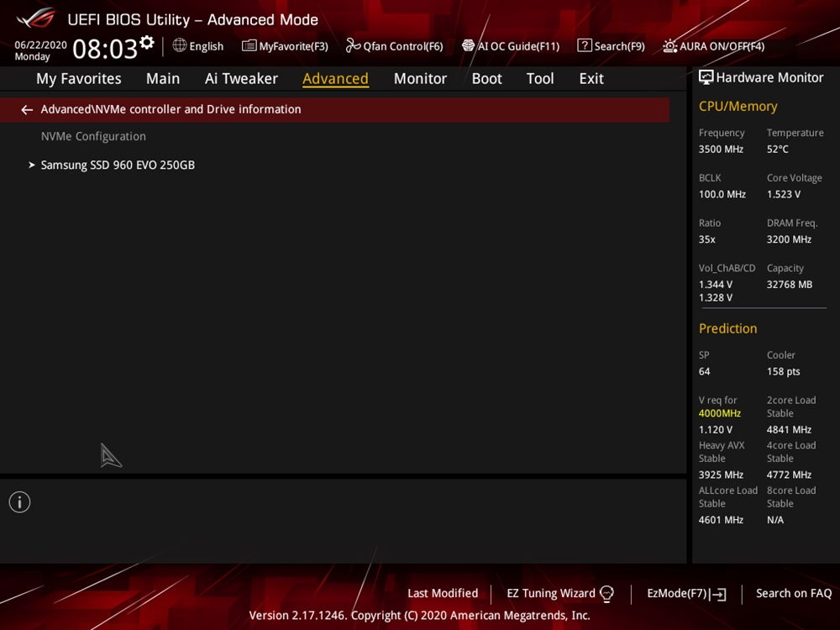Screen dimensions: 840x630
Task: Click the CPU/Memory section heading
Action: [x=738, y=107]
